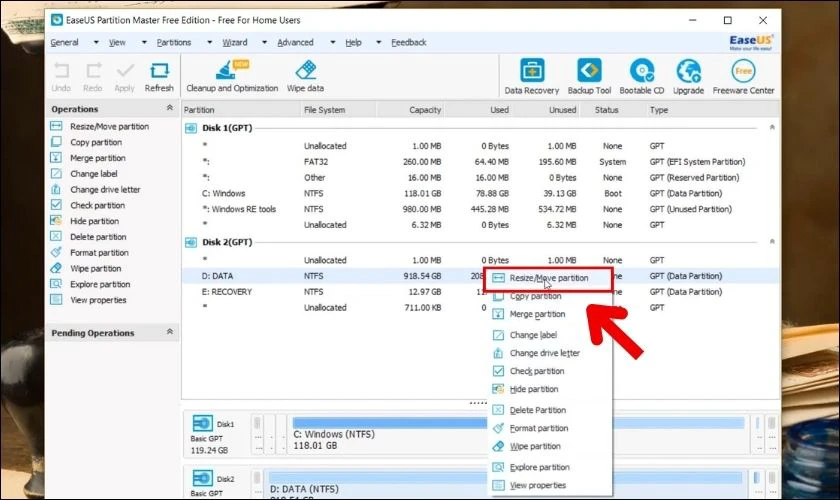
Task: Collapse the Disk 2(GPT) group
Action: 772,242
